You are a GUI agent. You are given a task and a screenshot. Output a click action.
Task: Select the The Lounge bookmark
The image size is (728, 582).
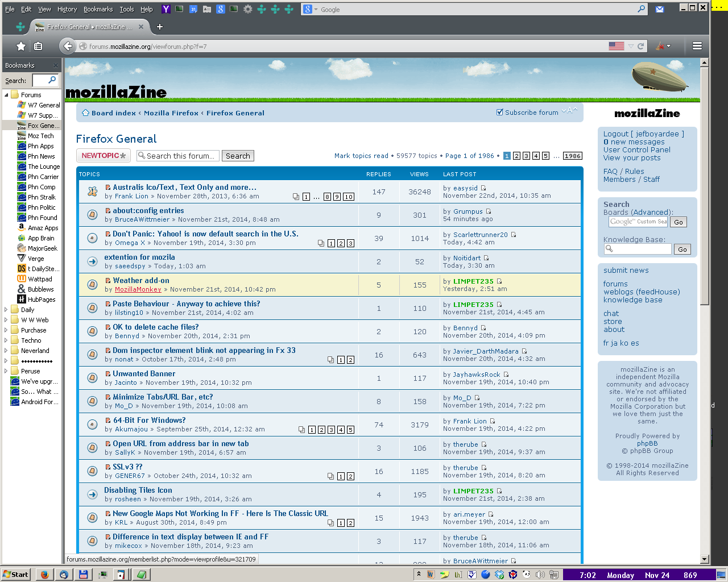(44, 167)
